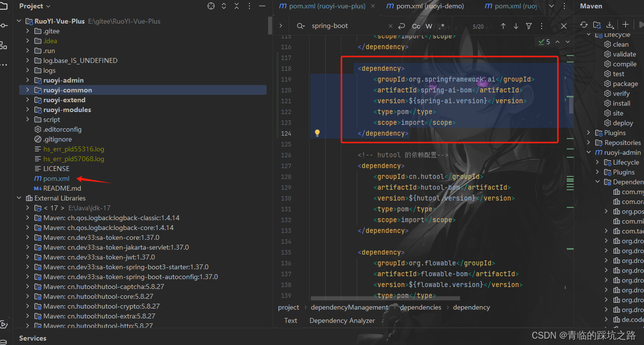644x345 pixels.
Task: Click the download sources icon in Maven panel
Action: (611, 26)
